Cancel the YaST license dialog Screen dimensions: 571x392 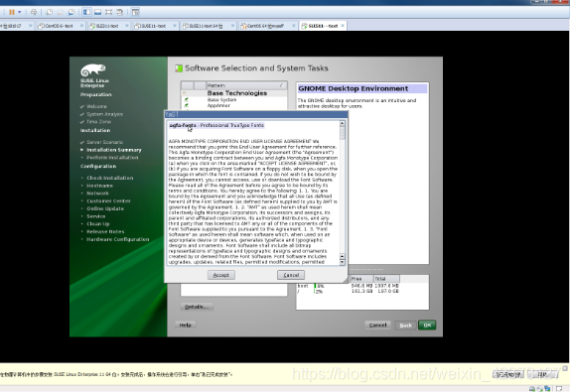point(291,275)
